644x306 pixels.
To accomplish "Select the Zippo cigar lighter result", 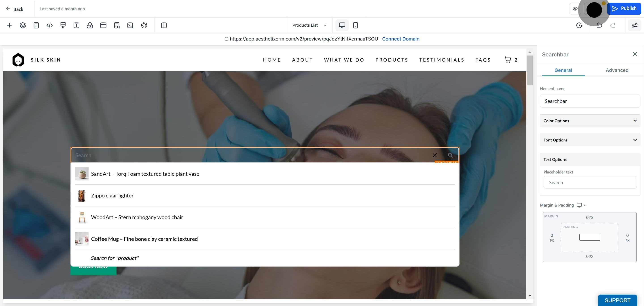I will (x=265, y=195).
